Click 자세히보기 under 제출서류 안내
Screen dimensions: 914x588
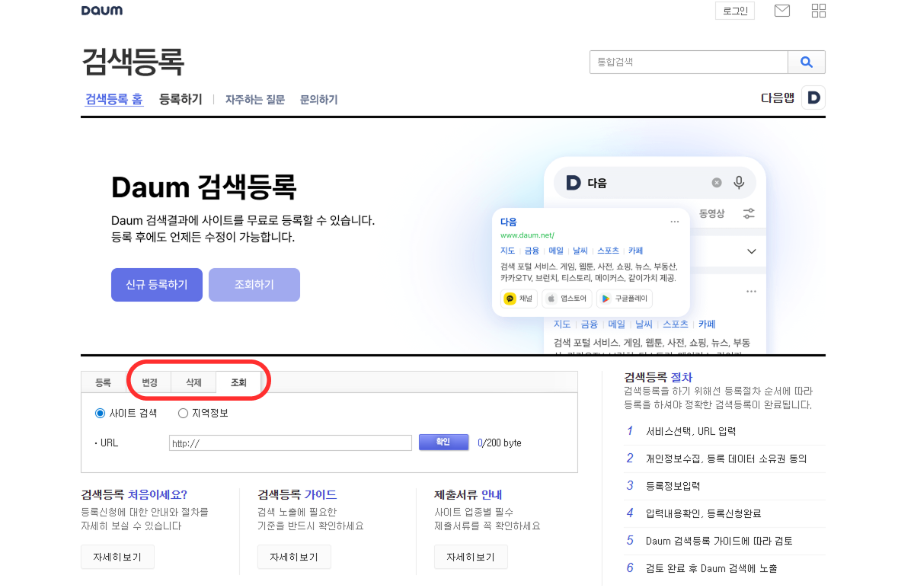coord(471,557)
